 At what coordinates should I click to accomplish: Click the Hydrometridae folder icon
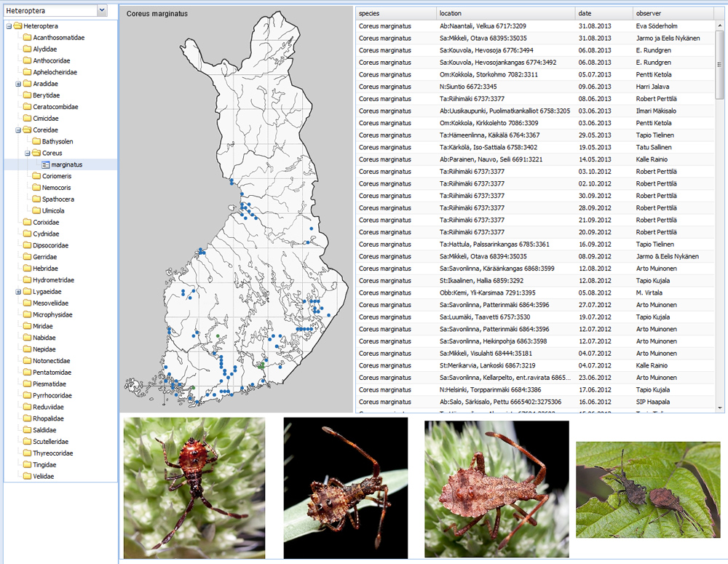(x=28, y=280)
